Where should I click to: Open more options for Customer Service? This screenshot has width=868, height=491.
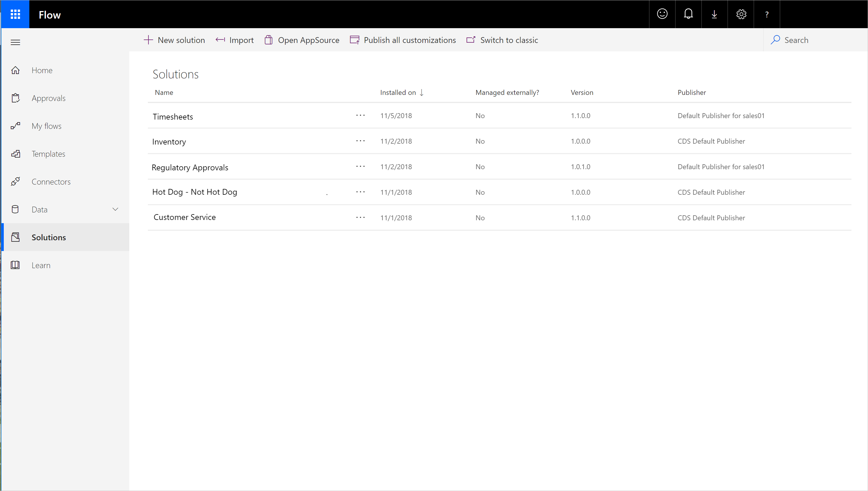360,218
